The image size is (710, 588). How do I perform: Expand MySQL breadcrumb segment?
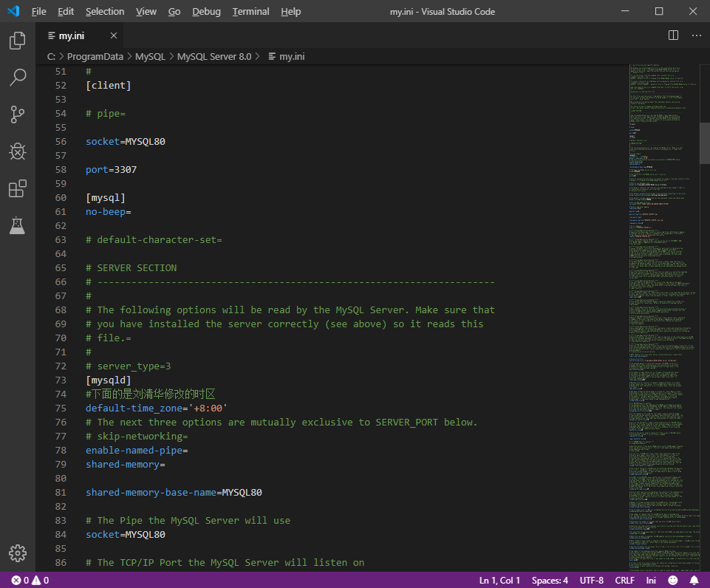[150, 57]
